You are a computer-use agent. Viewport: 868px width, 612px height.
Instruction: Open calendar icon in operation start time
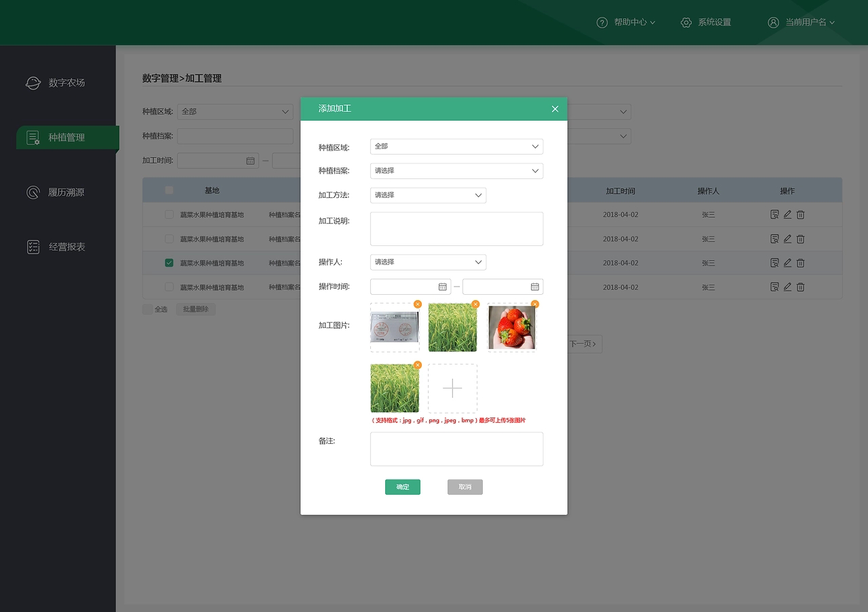coord(443,287)
